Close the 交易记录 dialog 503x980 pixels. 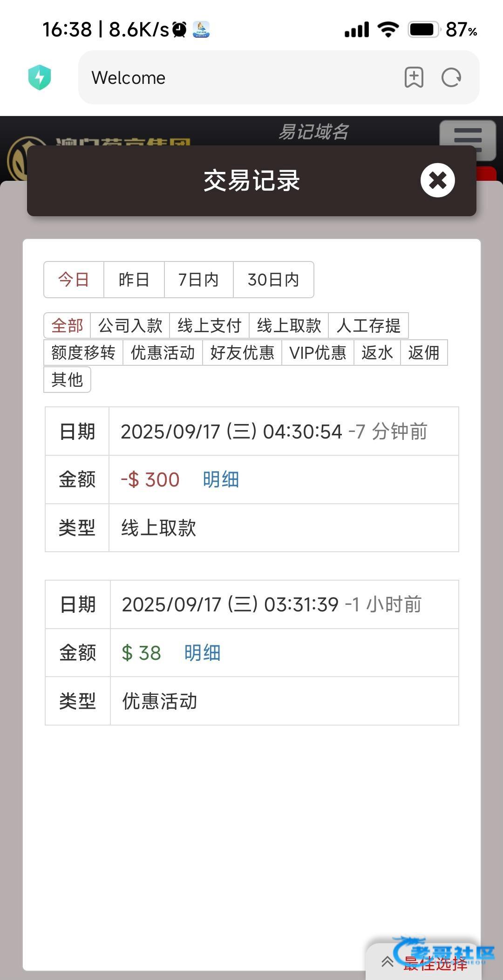click(437, 180)
